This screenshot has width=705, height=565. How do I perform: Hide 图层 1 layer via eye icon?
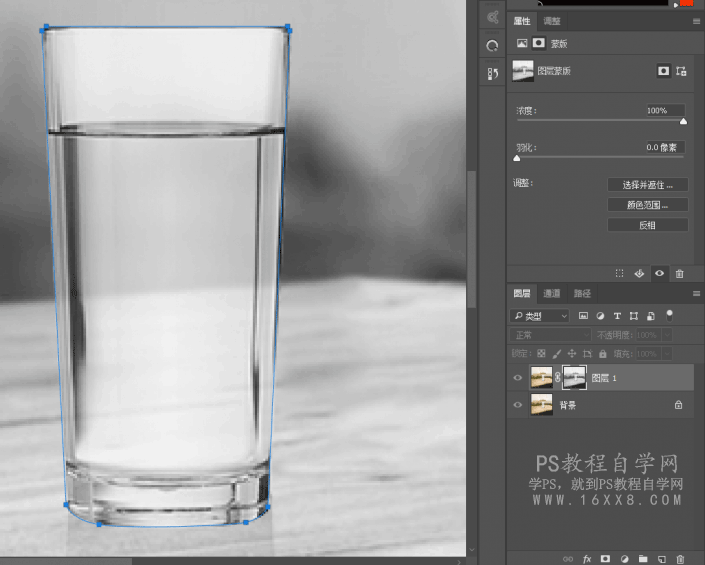(x=518, y=378)
